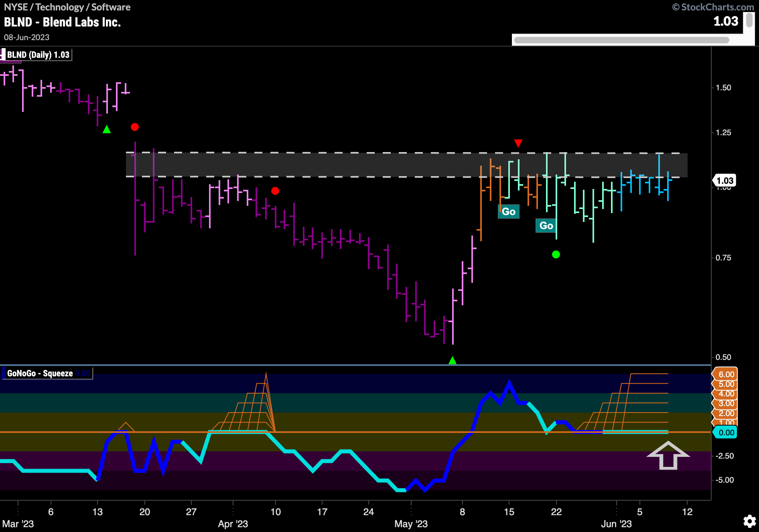
Task: Click the 1.25 price axis label
Action: [723, 132]
